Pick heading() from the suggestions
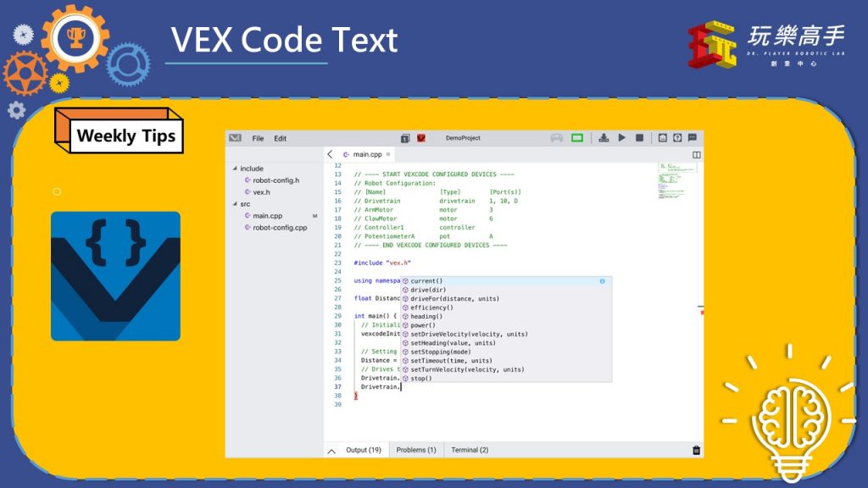Viewport: 868px width, 488px height. (506, 317)
